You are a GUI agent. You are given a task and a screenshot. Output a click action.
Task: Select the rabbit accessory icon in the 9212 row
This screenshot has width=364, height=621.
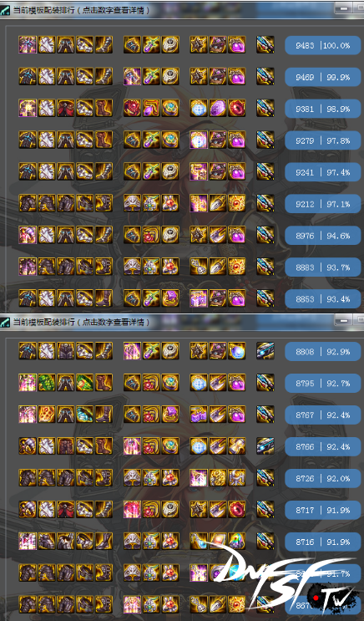click(170, 203)
